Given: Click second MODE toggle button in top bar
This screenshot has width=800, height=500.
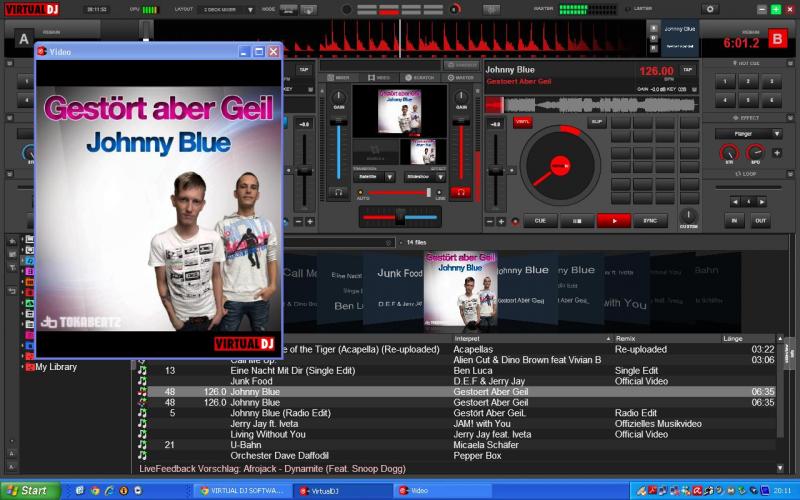Looking at the screenshot, I should click(x=308, y=9).
